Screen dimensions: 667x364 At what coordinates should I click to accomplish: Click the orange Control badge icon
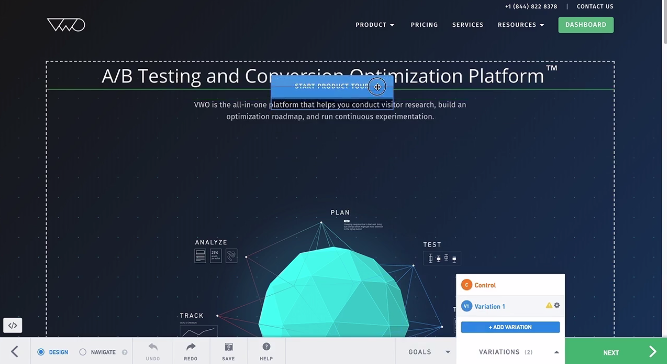click(467, 285)
